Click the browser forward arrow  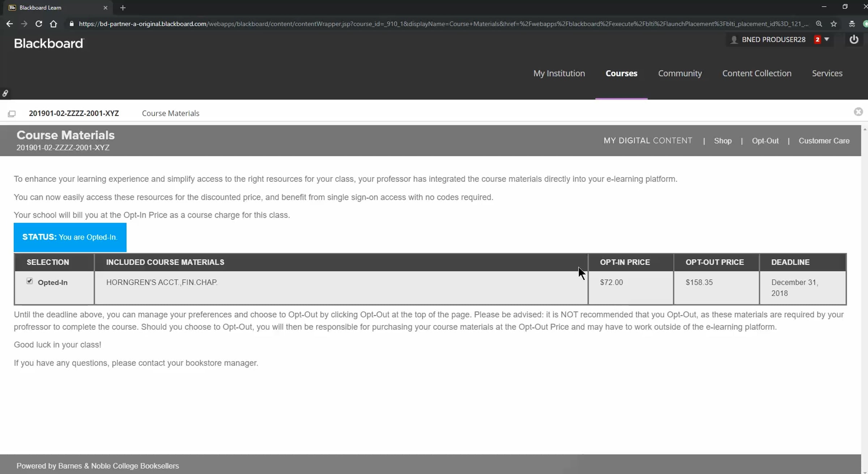24,24
